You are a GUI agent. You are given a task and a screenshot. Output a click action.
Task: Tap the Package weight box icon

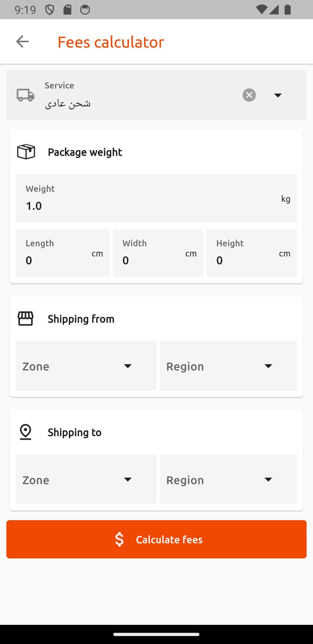[26, 152]
